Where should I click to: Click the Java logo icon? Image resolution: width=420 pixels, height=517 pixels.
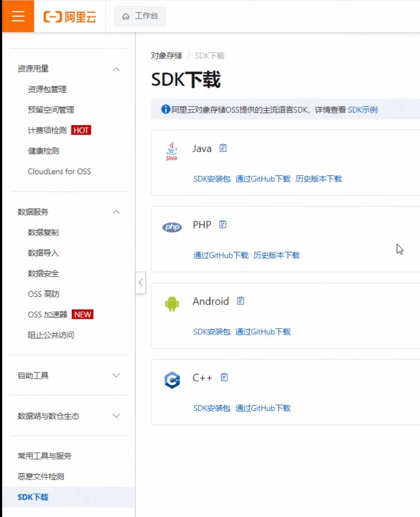172,151
